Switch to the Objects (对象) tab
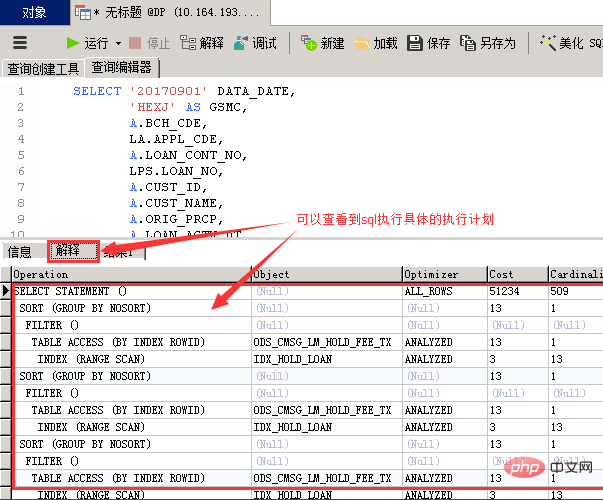 (x=35, y=12)
